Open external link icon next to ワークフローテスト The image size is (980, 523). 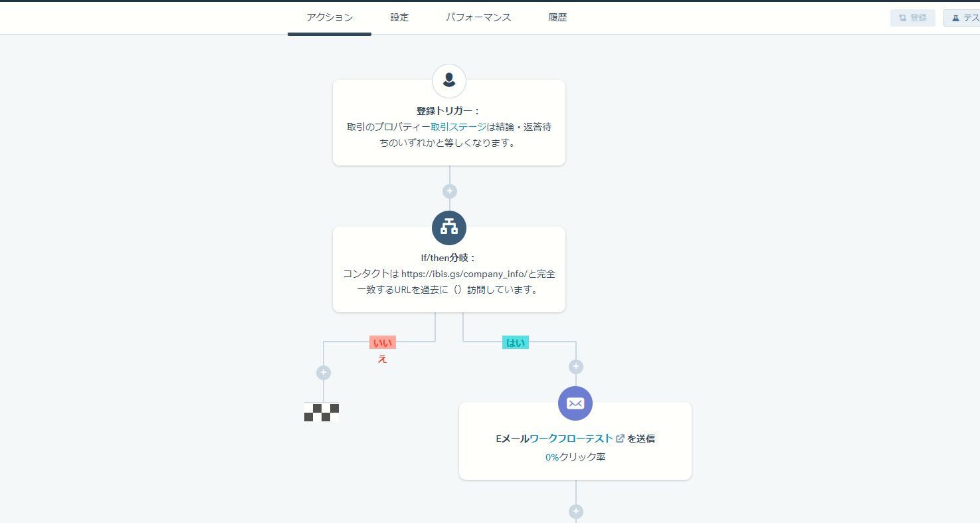620,439
